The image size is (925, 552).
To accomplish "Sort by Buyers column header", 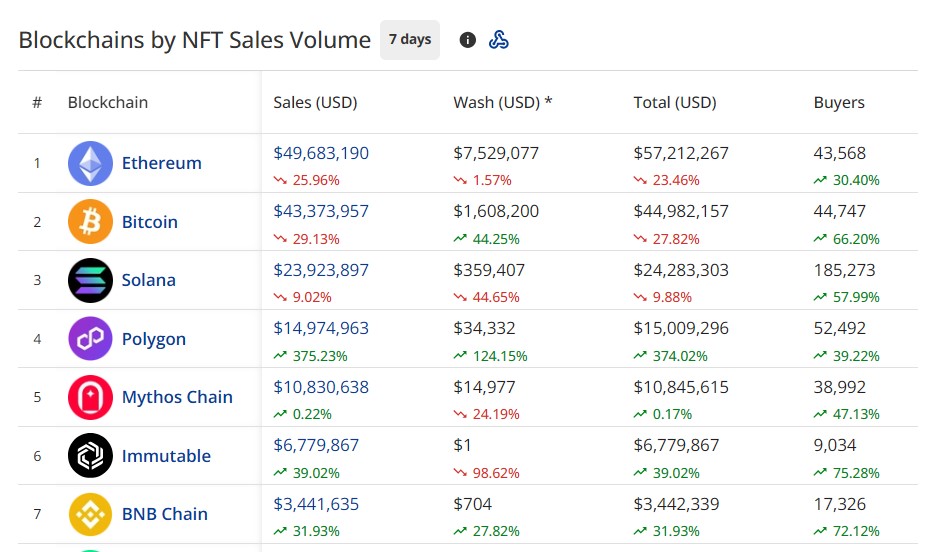I will pos(839,102).
